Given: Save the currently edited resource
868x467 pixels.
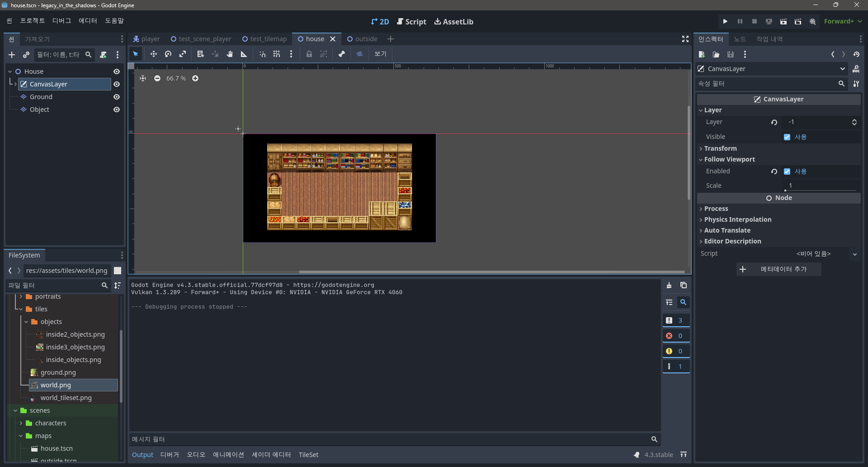Looking at the screenshot, I should pyautogui.click(x=731, y=54).
